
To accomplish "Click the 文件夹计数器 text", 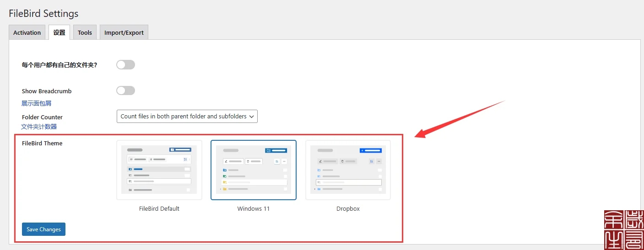I will (x=39, y=127).
